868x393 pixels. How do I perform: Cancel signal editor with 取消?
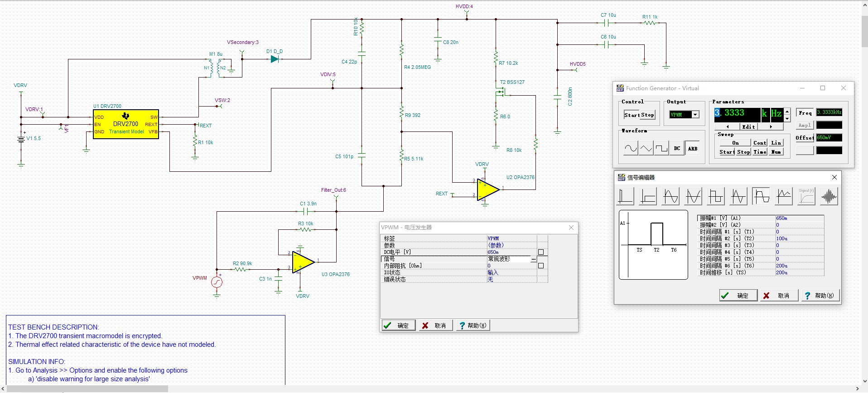(779, 296)
